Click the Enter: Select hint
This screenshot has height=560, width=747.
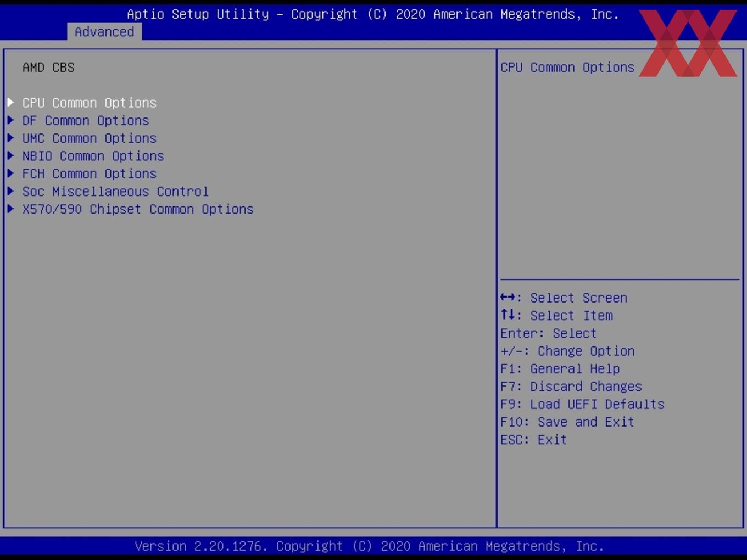[x=548, y=333]
